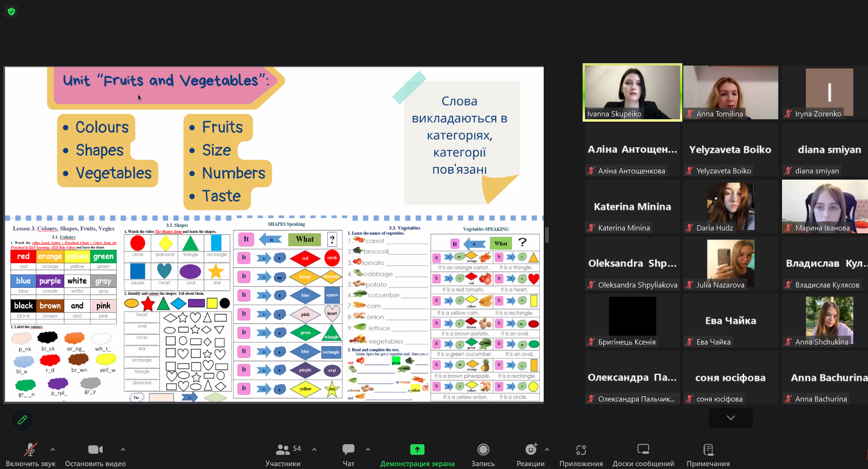Open the Участники participants panel

pos(283,454)
